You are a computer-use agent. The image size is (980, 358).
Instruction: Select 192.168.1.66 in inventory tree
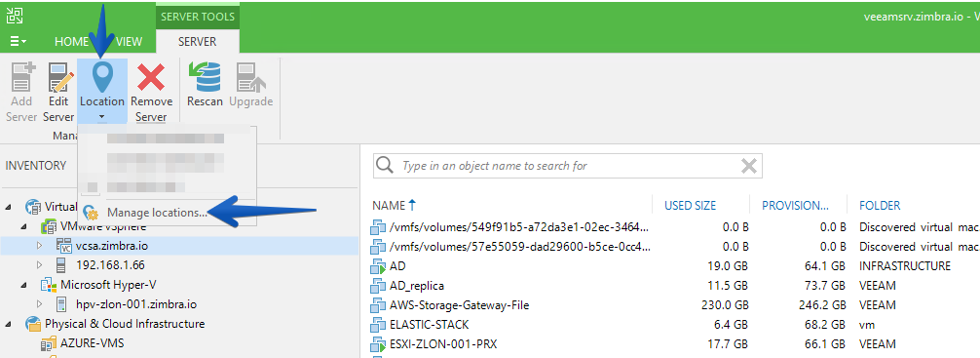(111, 265)
